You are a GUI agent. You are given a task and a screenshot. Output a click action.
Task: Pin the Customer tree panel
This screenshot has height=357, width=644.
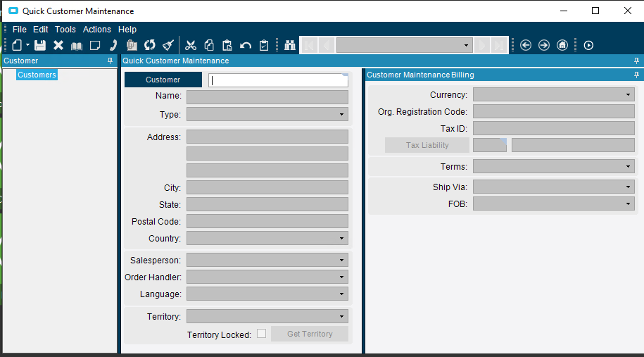[110, 61]
